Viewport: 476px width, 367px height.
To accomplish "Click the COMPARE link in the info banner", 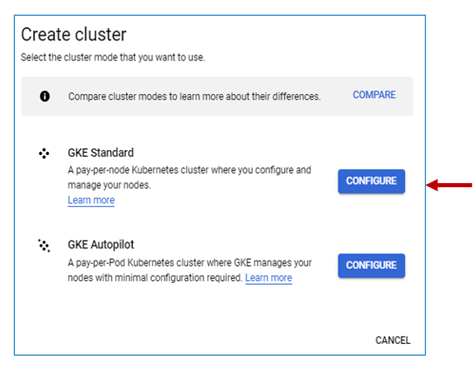I will 374,95.
